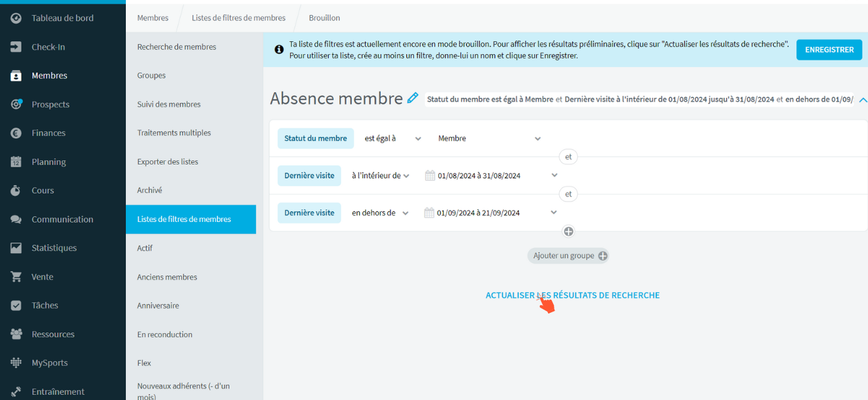The height and width of the screenshot is (400, 868).
Task: Click plus icon on Ajouter un groupe
Action: pos(602,256)
